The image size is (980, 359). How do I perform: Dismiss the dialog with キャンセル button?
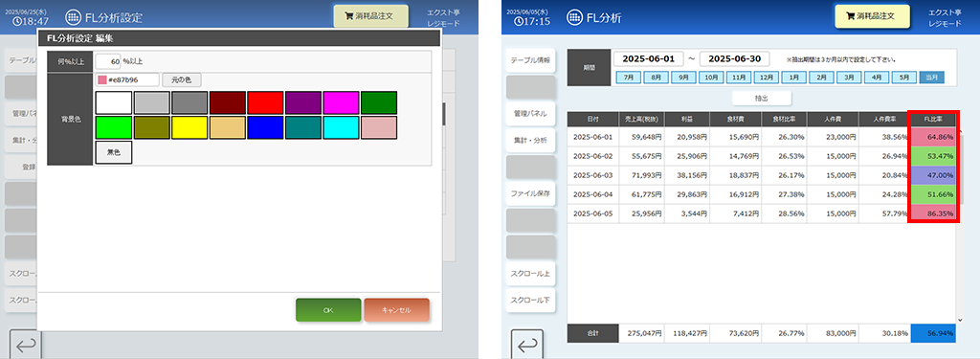click(396, 310)
